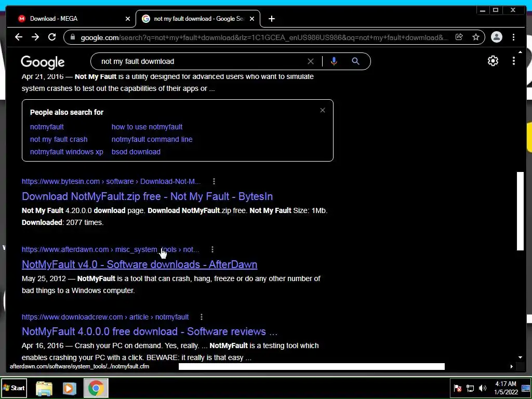Screen dimensions: 532x399
Task: Open downloadcrew result options three dots
Action: pos(202,317)
